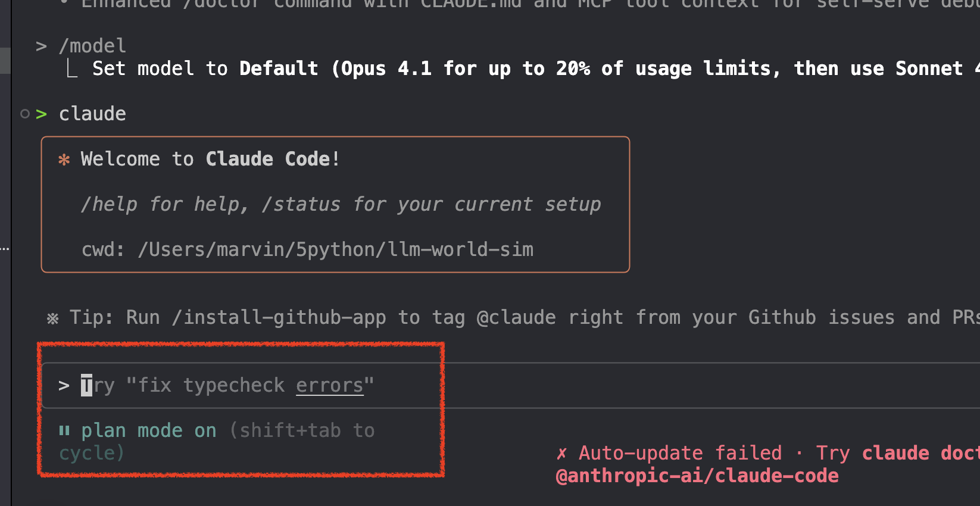Click the claude doctor suggestion in red
The height and width of the screenshot is (506, 980).
pos(920,453)
